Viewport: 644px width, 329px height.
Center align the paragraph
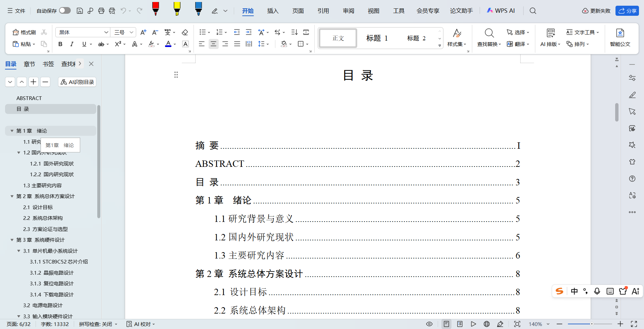pos(213,44)
